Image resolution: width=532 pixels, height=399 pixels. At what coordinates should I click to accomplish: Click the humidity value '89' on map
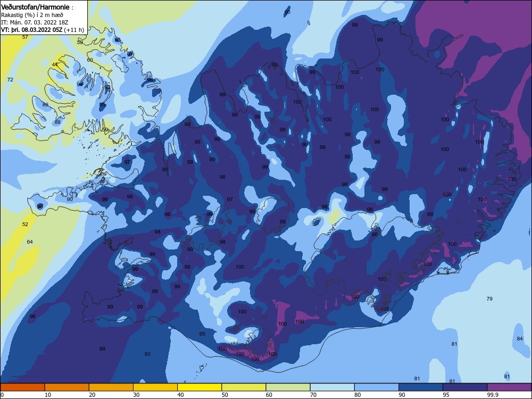click(45, 105)
